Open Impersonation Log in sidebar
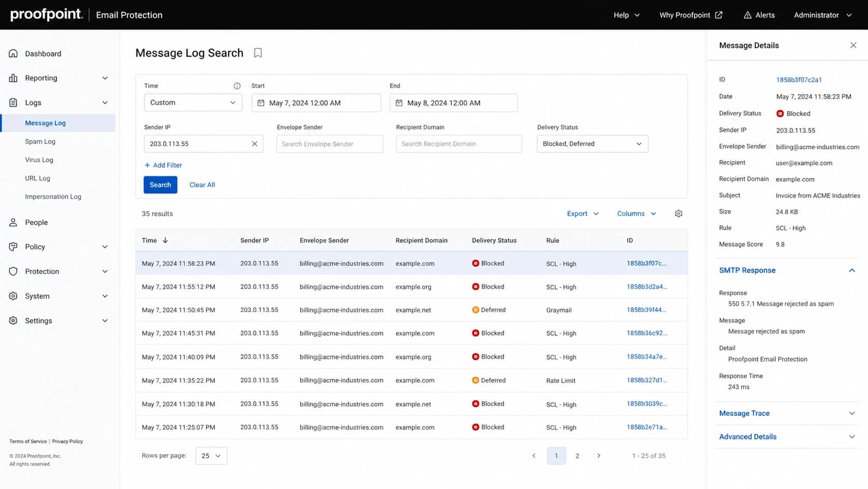This screenshot has width=868, height=489. click(53, 196)
